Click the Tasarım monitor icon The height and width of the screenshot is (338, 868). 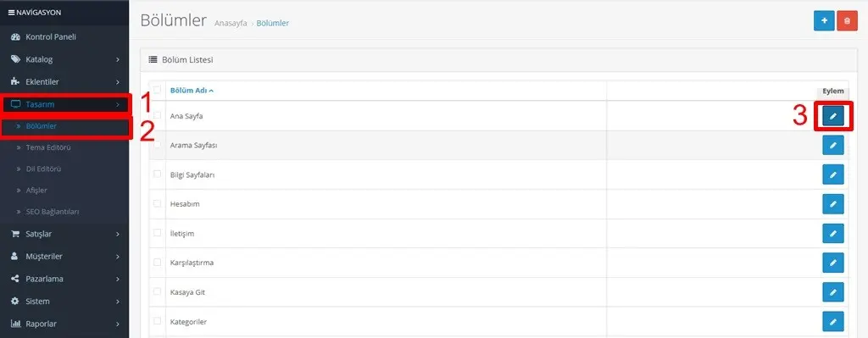15,104
